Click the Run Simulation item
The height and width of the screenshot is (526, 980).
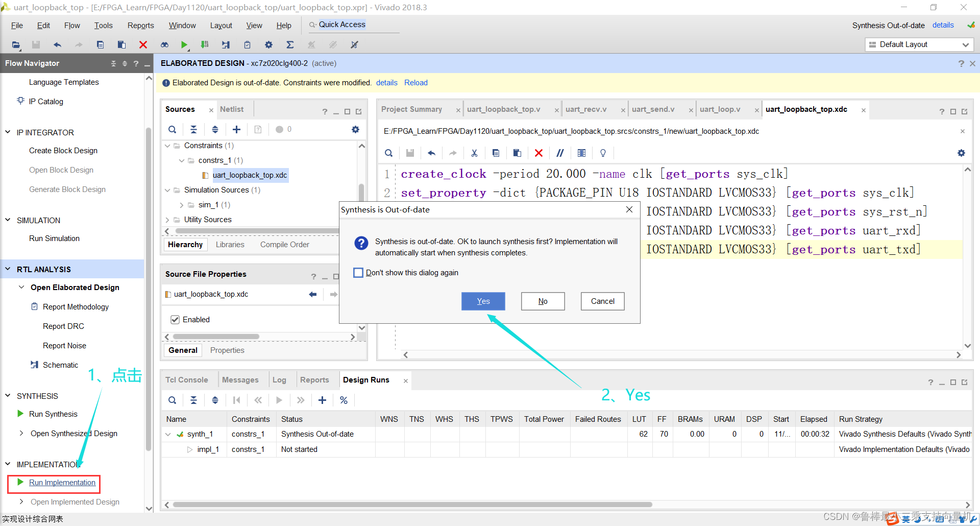54,238
